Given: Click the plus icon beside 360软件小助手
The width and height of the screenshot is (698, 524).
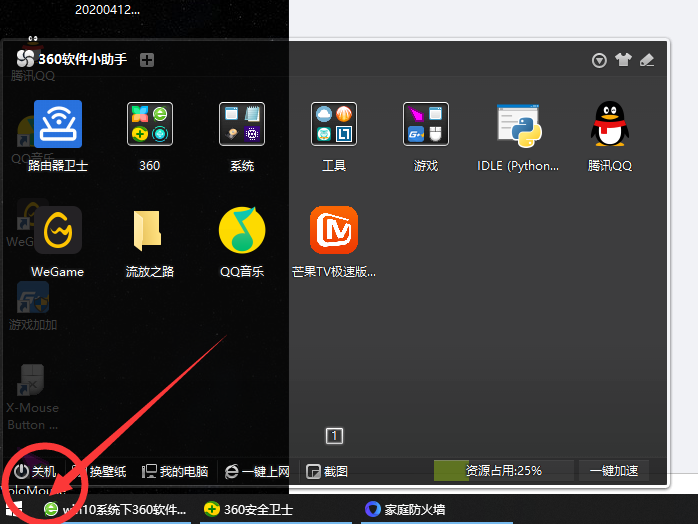Looking at the screenshot, I should click(x=147, y=60).
